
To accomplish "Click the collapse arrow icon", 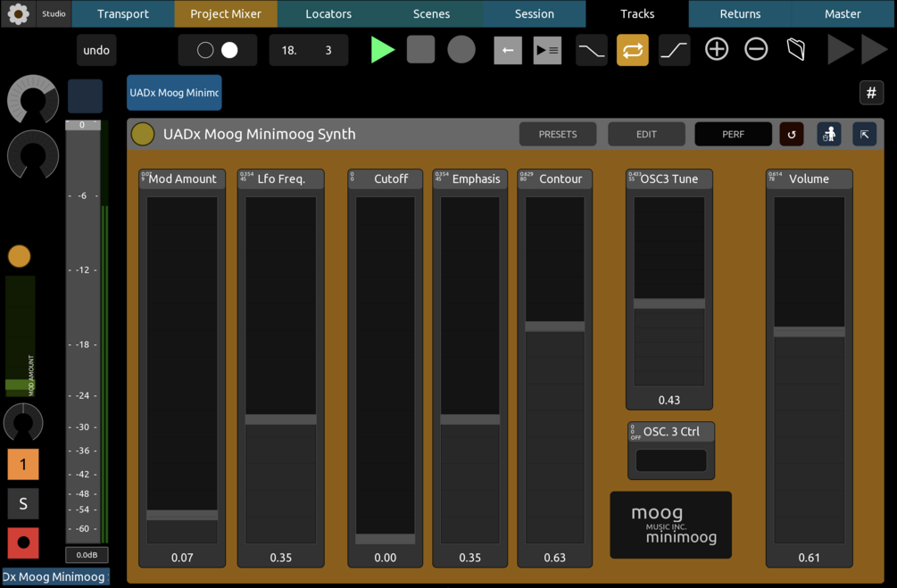I will [x=864, y=135].
